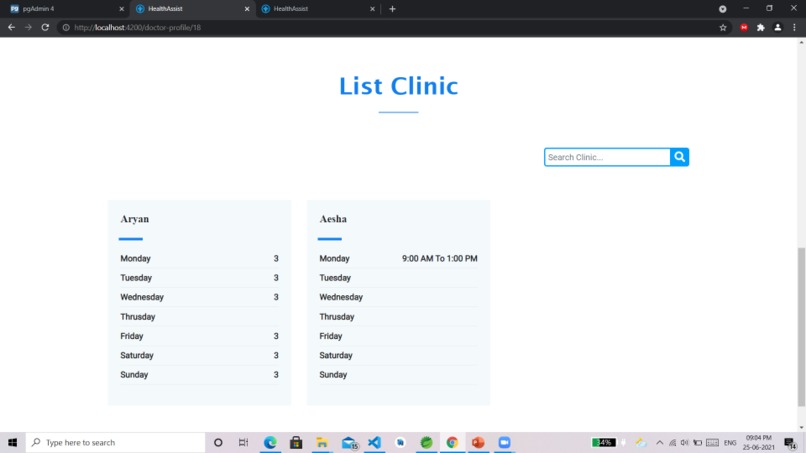Go forward in browser history
The height and width of the screenshot is (453, 806).
click(28, 27)
